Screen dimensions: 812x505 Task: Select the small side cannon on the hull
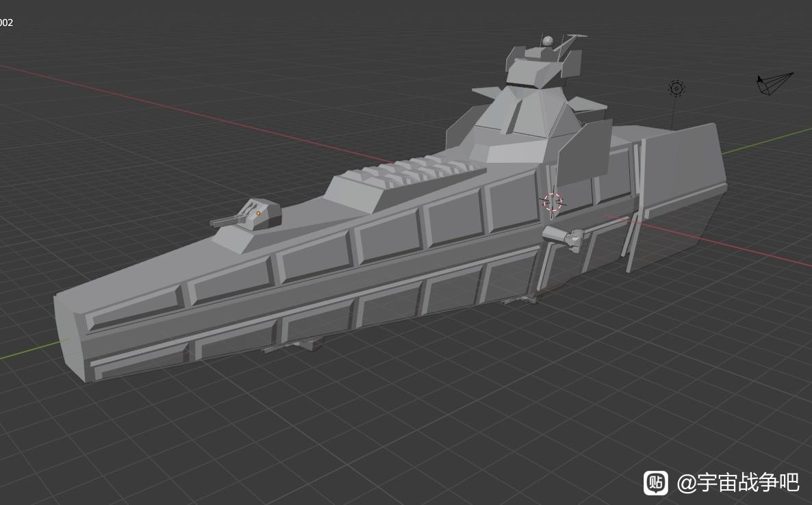point(563,237)
